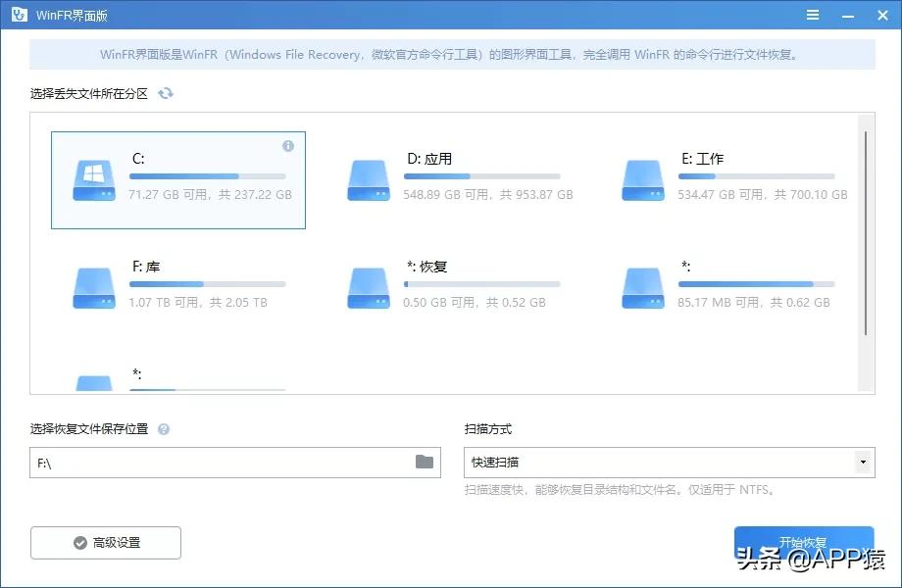The width and height of the screenshot is (902, 588).
Task: Open the help icon beside 选择恢复文件保存位置
Action: (x=164, y=428)
